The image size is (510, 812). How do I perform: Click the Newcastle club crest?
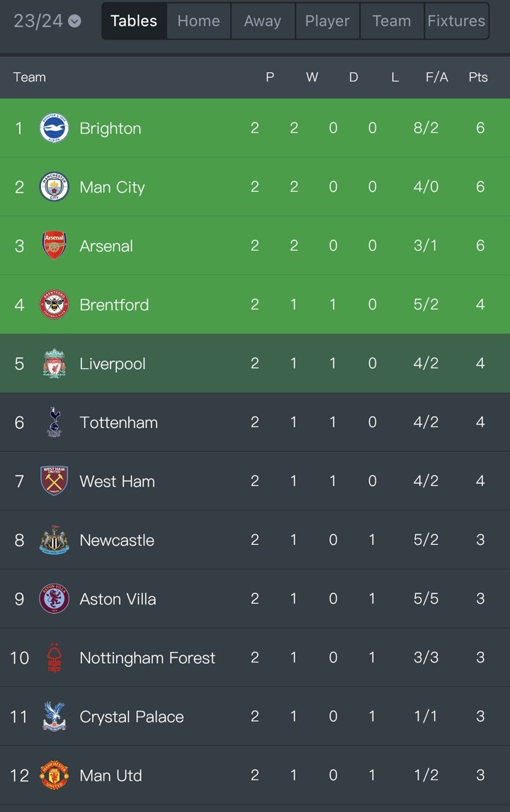[x=54, y=540]
